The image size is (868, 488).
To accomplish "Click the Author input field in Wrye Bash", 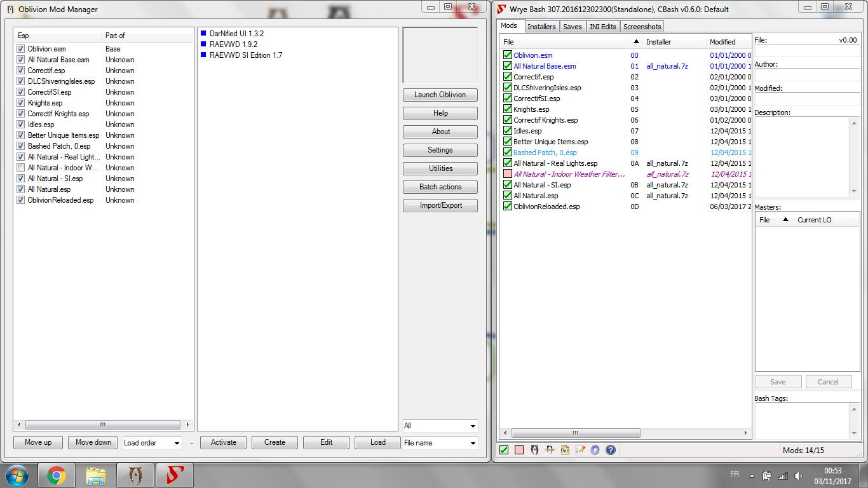I will (x=807, y=74).
